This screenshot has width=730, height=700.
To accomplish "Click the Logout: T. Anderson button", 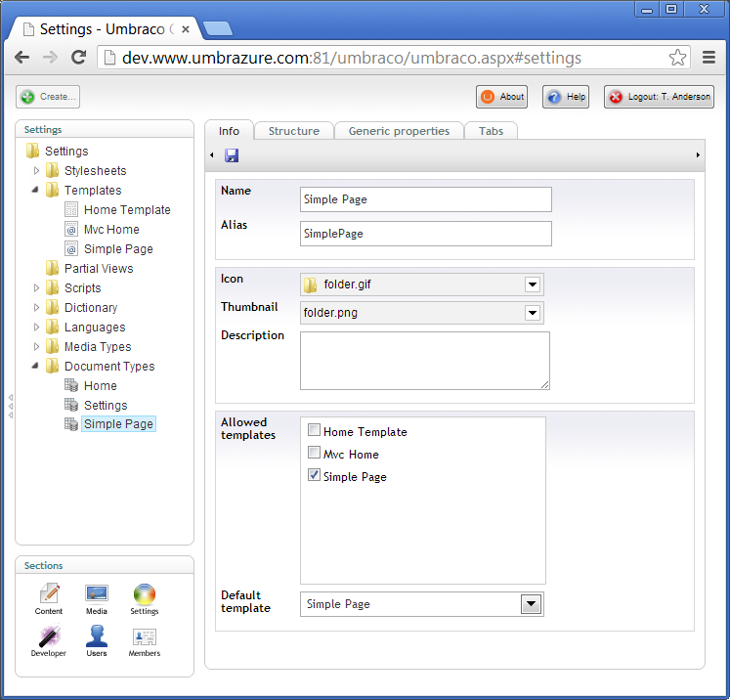I will (659, 97).
